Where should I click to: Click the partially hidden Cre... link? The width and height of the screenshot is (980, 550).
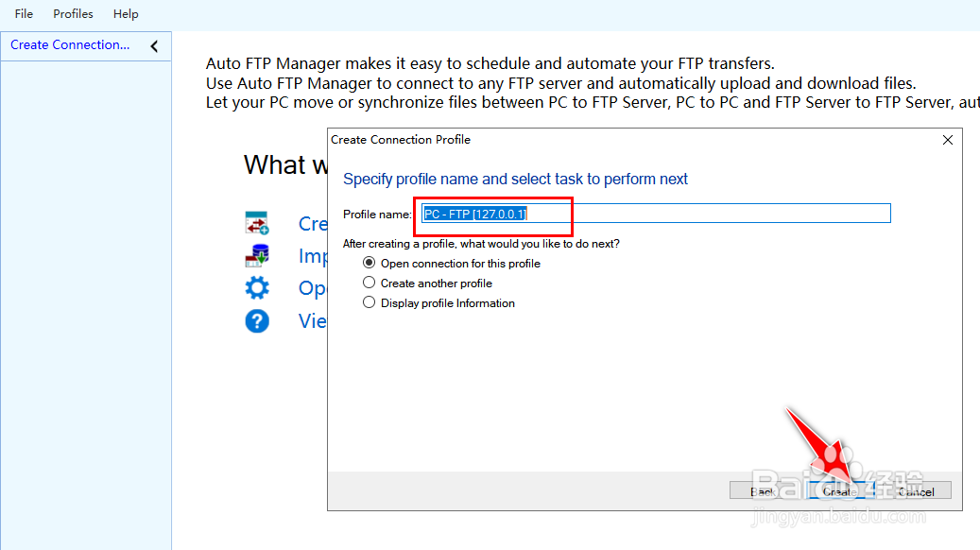pyautogui.click(x=313, y=224)
